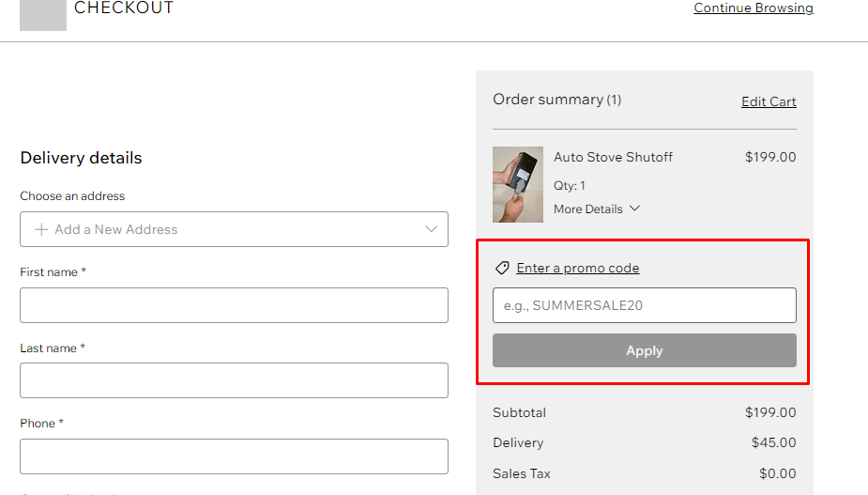Click the Auto Stove Shutoff product name
The width and height of the screenshot is (868, 495).
click(x=613, y=157)
